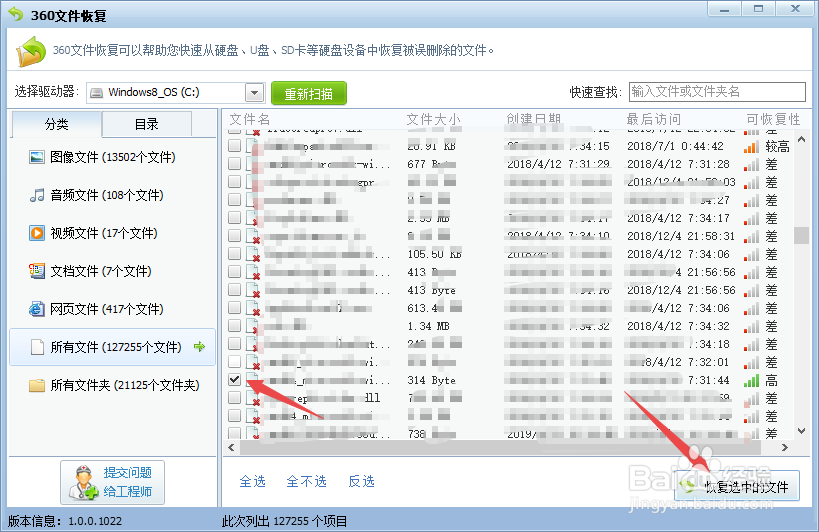Viewport: 819px width, 532px height.
Task: Click the 360 file recovery logo icon
Action: point(31,51)
